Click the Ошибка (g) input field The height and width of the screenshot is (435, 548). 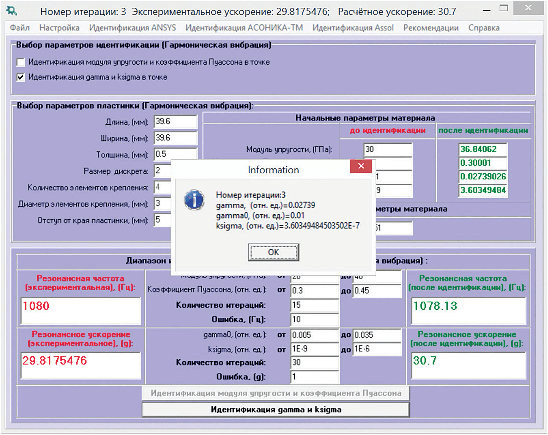pyautogui.click(x=315, y=377)
